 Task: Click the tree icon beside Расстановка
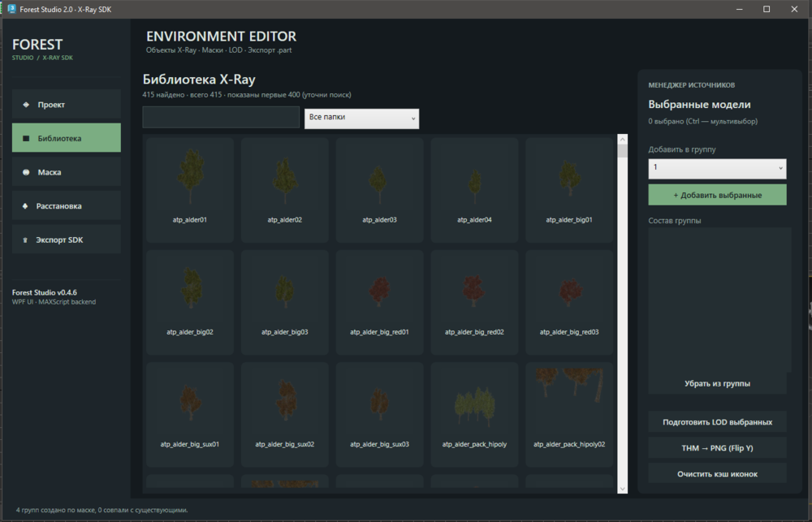[25, 206]
